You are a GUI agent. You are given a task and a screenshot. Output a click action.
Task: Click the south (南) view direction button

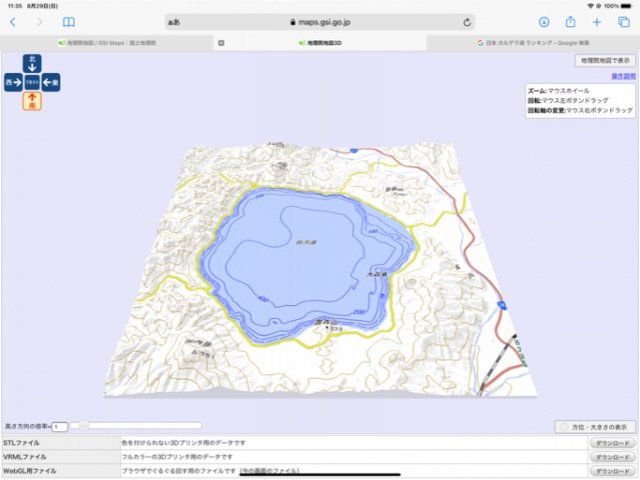32,99
